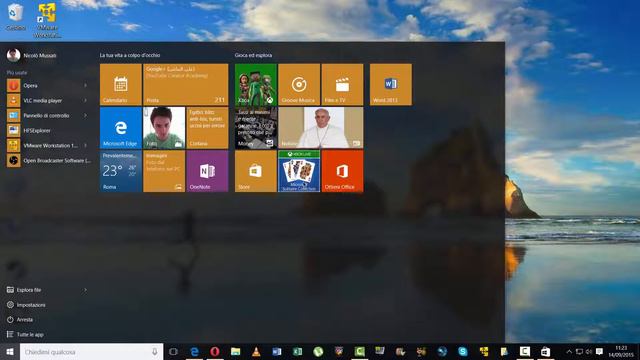Open the Money news tile

click(x=256, y=128)
